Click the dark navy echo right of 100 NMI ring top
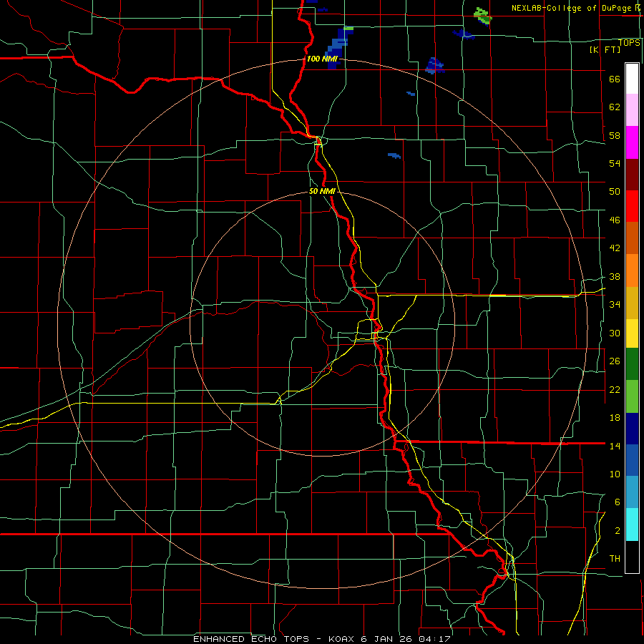This screenshot has width=644, height=644. pyautogui.click(x=435, y=66)
